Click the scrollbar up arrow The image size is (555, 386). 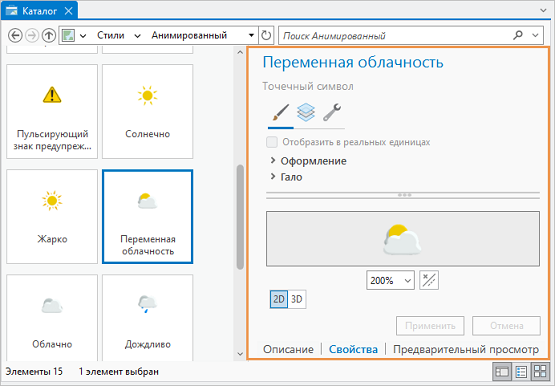(x=240, y=52)
